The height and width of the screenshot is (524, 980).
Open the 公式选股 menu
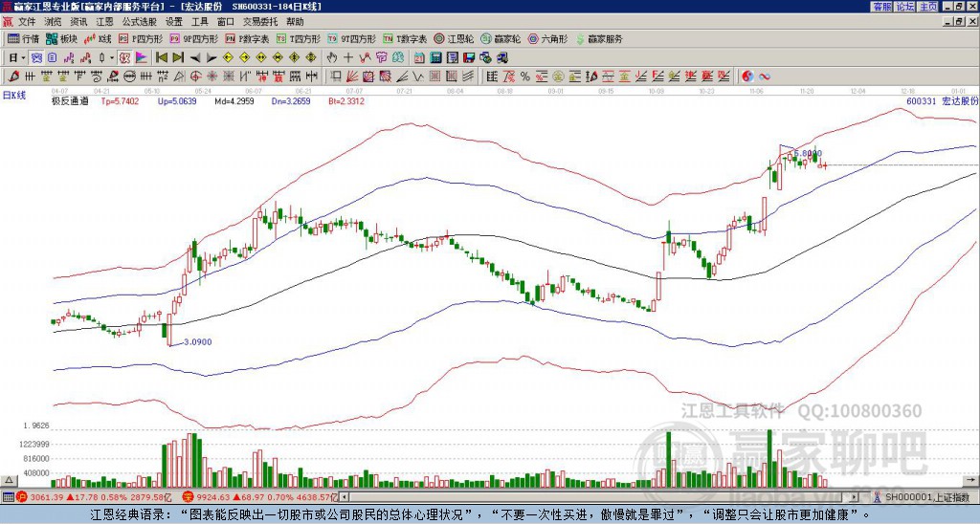tap(140, 22)
